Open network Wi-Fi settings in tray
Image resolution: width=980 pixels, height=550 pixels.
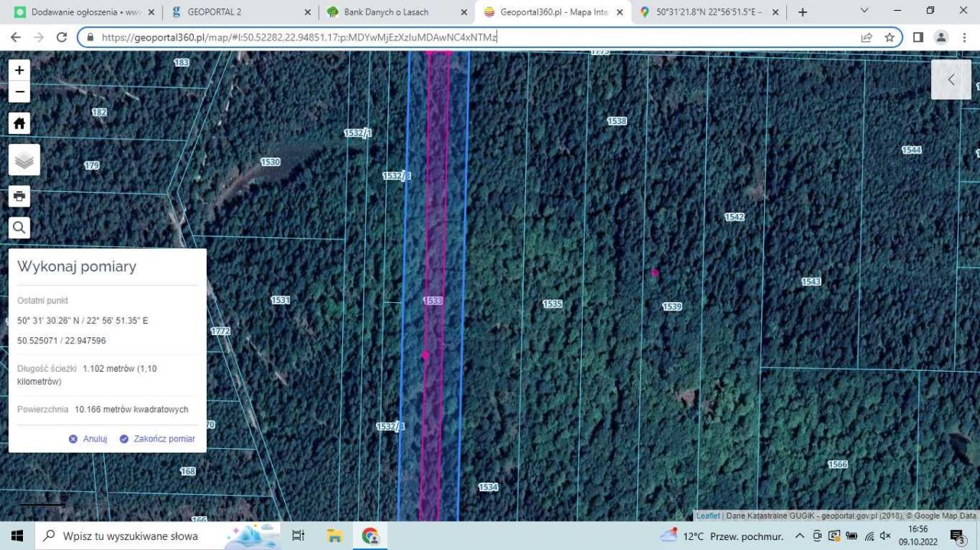pos(868,535)
